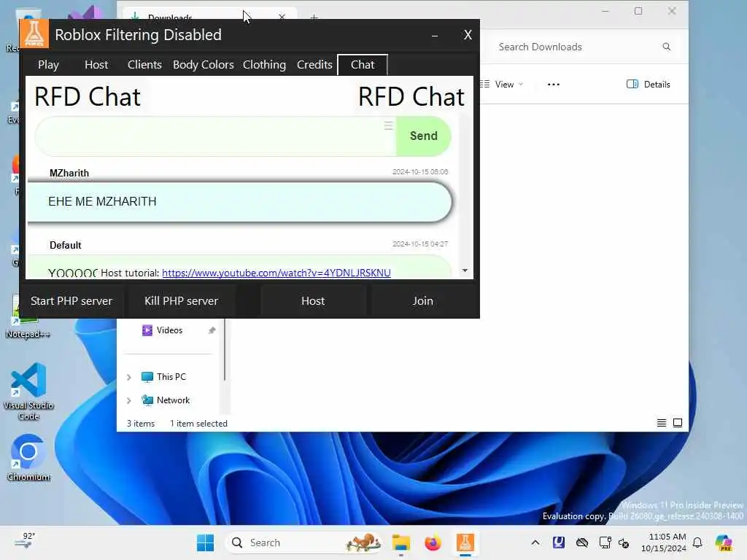Close the Roblox Filtering Disabled window with X

point(468,35)
